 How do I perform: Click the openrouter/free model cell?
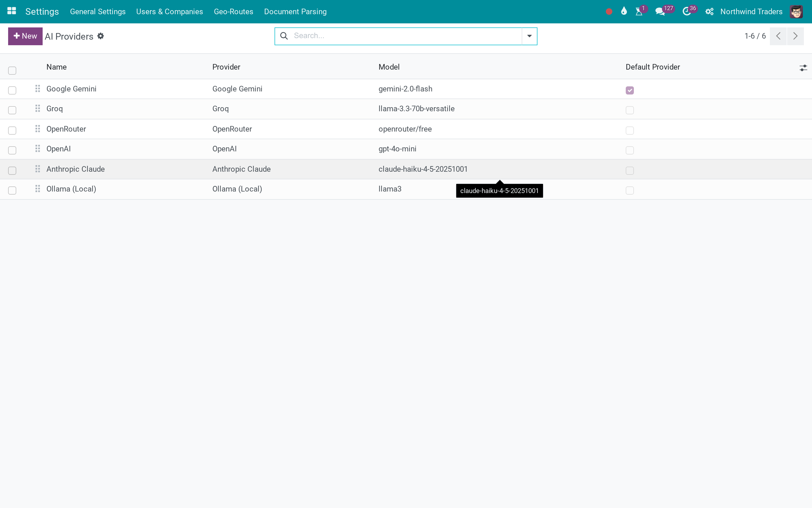[405, 129]
